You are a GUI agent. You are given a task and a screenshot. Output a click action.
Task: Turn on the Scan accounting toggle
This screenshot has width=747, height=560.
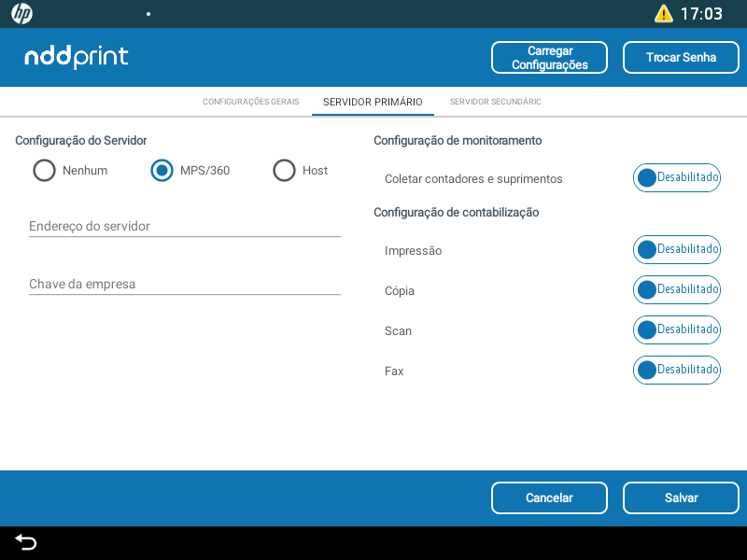(x=676, y=330)
